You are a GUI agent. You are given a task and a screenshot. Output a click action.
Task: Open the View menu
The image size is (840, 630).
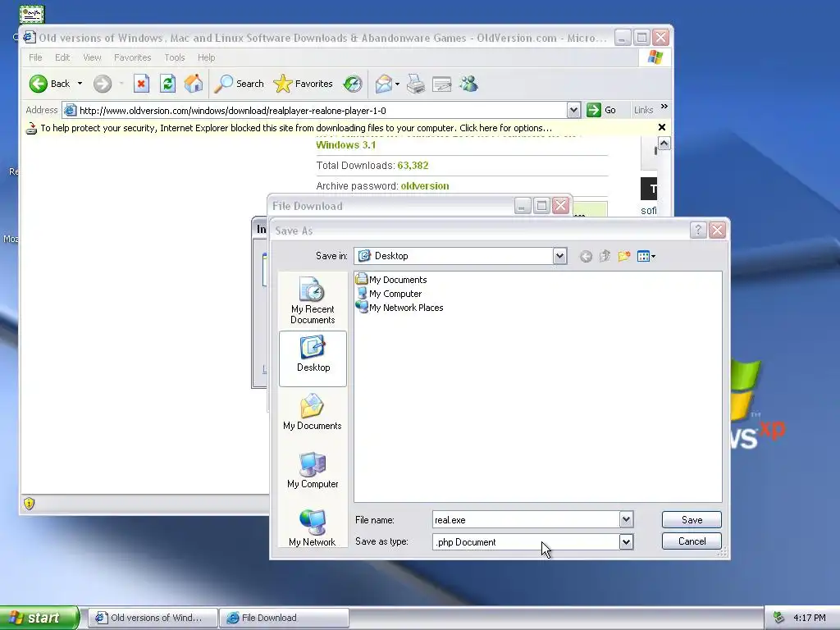92,57
